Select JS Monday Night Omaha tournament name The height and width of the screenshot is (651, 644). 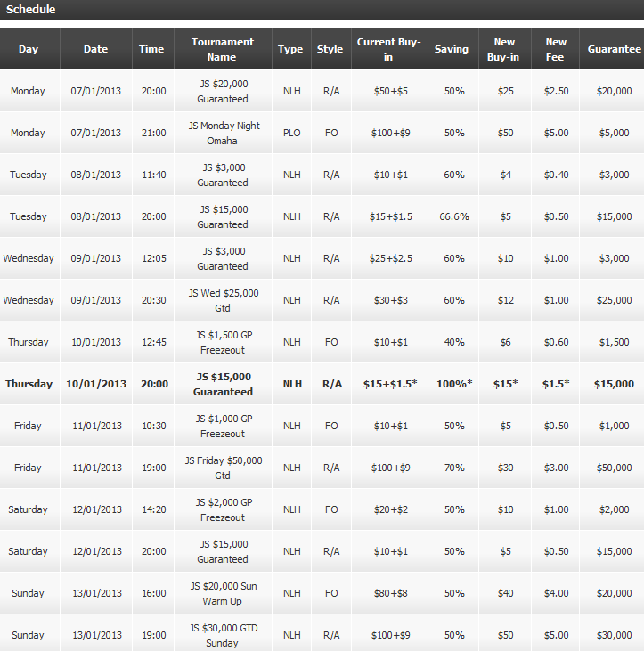pos(223,133)
